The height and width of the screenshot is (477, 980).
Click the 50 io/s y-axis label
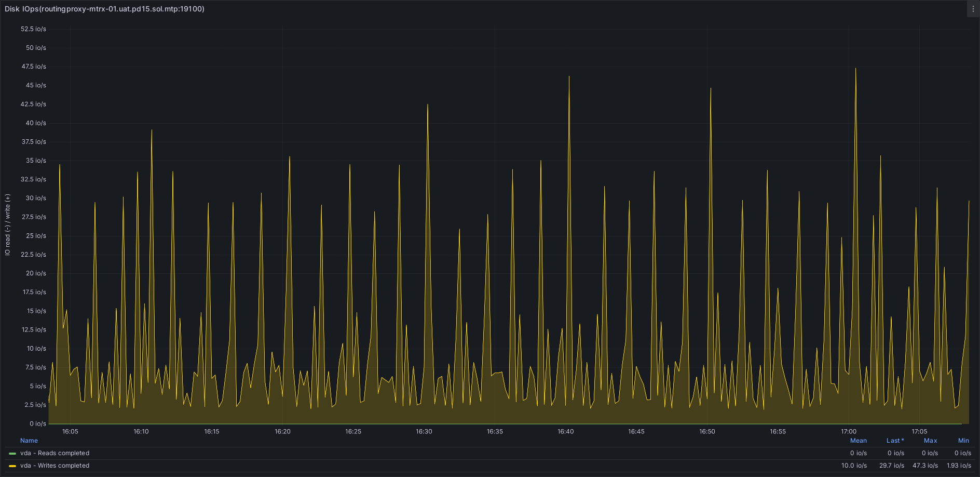36,48
